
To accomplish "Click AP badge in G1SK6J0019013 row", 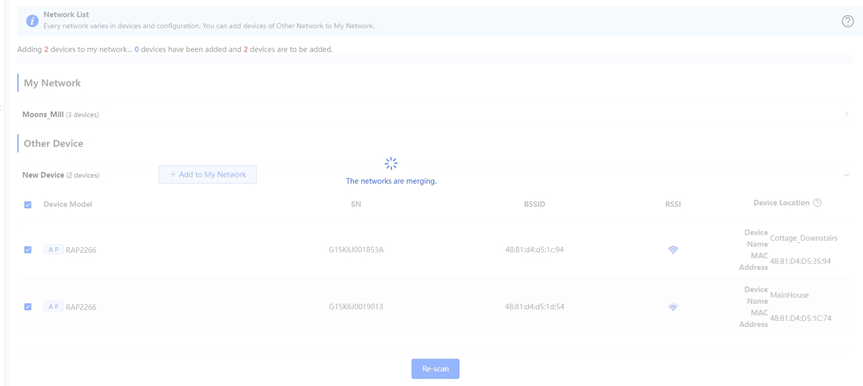I will pos(53,307).
